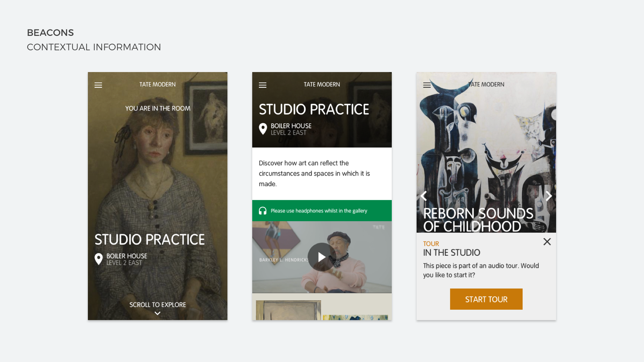Go to previous artwork with left arrow
Screen dimensions: 644x362
424,196
